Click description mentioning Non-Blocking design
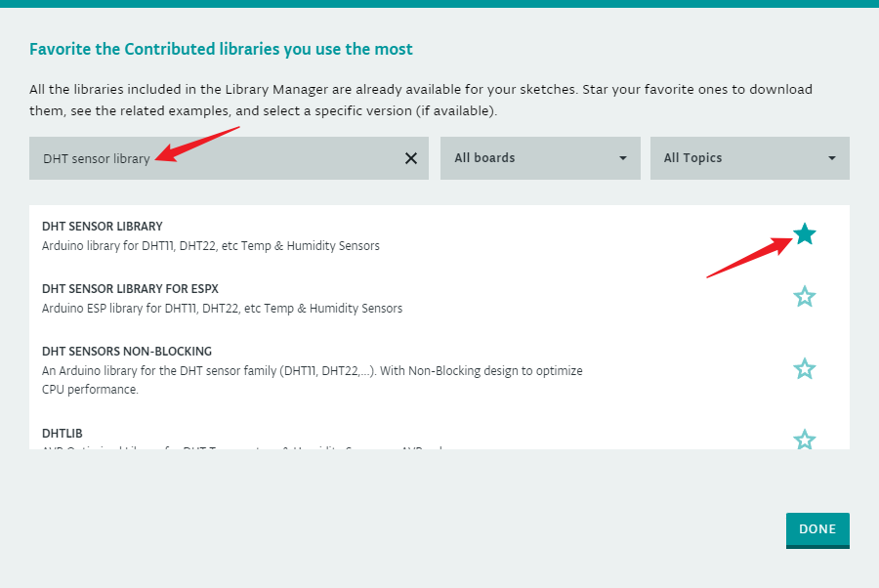The height and width of the screenshot is (588, 879). point(313,380)
